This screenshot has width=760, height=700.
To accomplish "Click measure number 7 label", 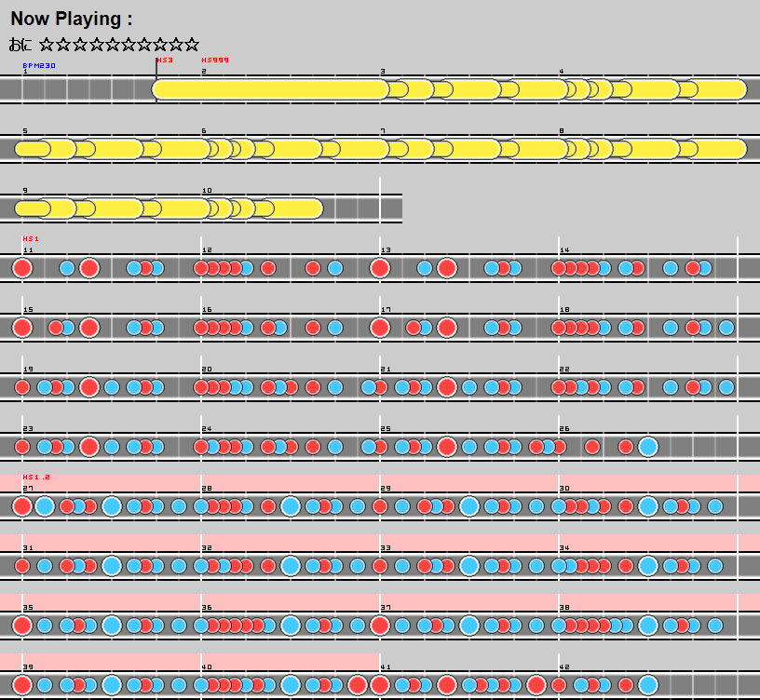I will tap(383, 131).
